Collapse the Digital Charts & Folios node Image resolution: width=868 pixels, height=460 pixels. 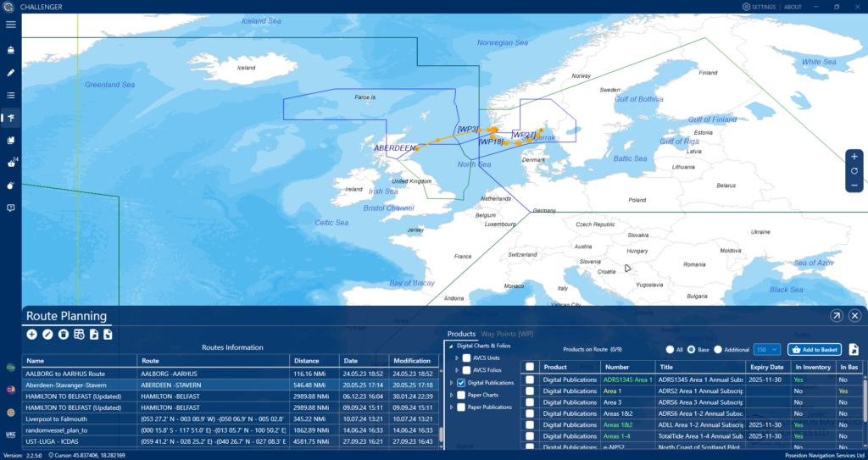click(x=451, y=346)
